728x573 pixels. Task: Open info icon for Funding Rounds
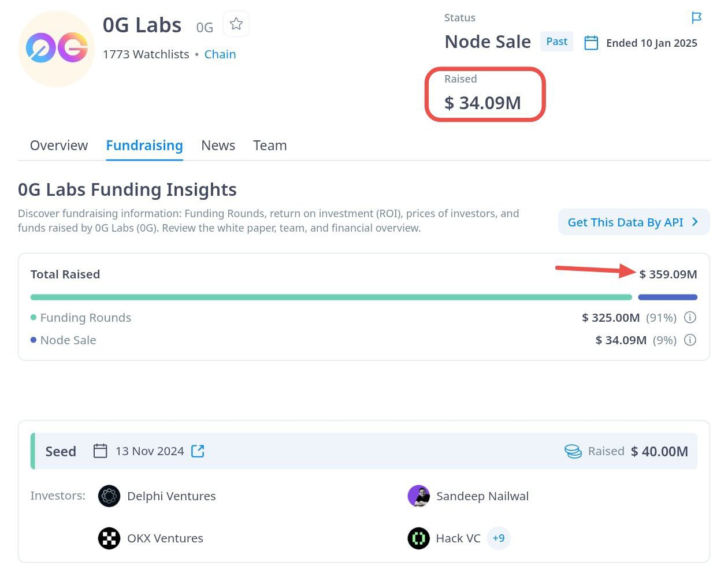coord(690,317)
